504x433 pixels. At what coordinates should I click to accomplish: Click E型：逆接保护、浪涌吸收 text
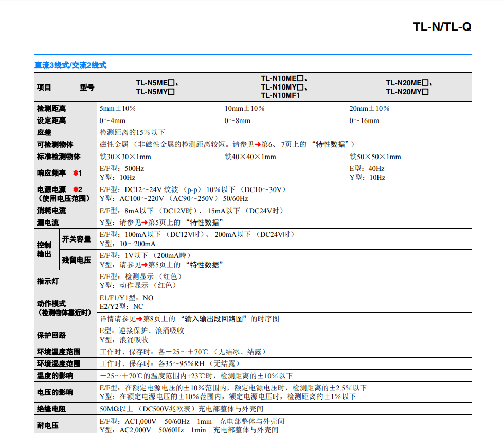point(142,331)
